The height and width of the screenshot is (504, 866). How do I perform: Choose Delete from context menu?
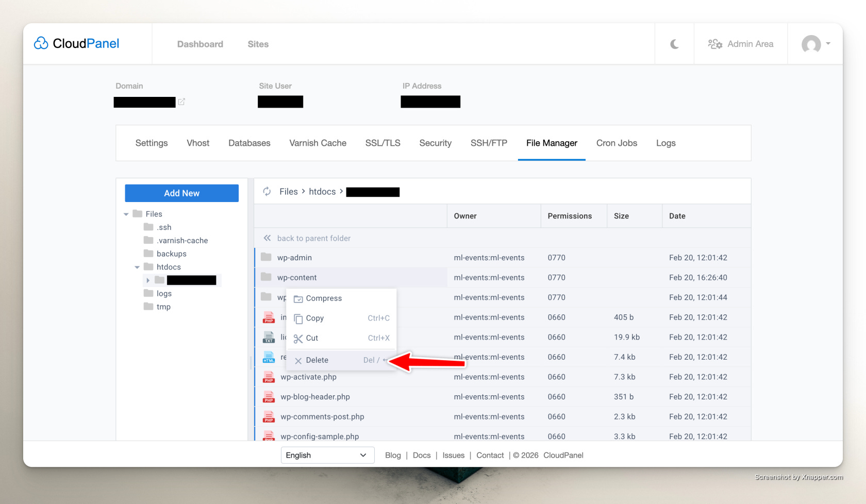pos(341,360)
